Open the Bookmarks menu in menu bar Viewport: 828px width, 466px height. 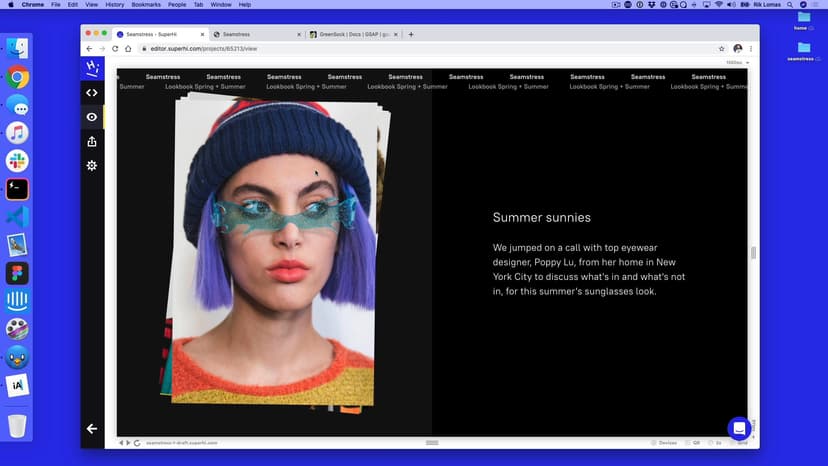(x=145, y=5)
